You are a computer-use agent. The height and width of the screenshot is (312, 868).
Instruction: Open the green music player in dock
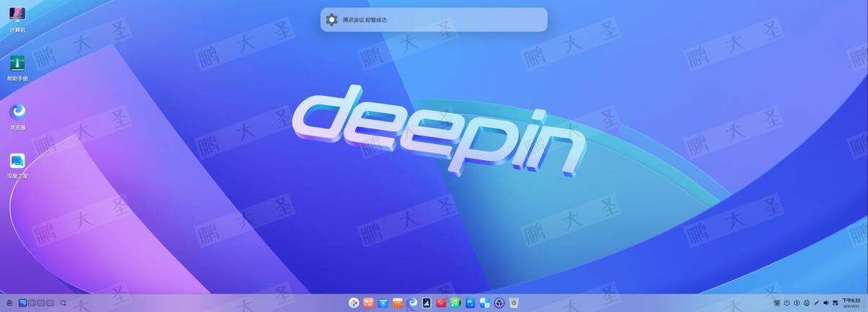[455, 303]
